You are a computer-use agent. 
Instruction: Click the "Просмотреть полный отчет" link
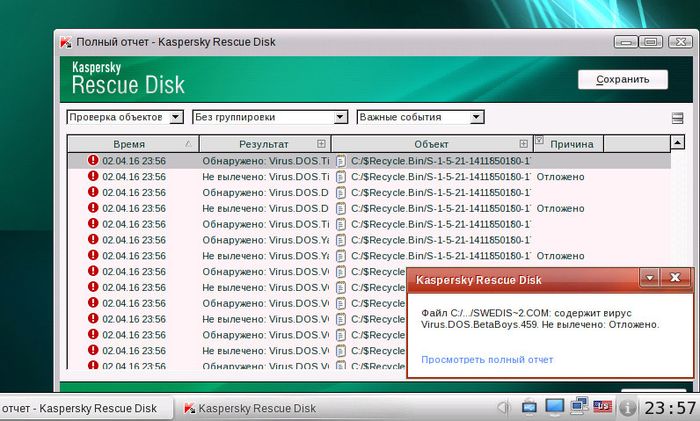tap(487, 359)
